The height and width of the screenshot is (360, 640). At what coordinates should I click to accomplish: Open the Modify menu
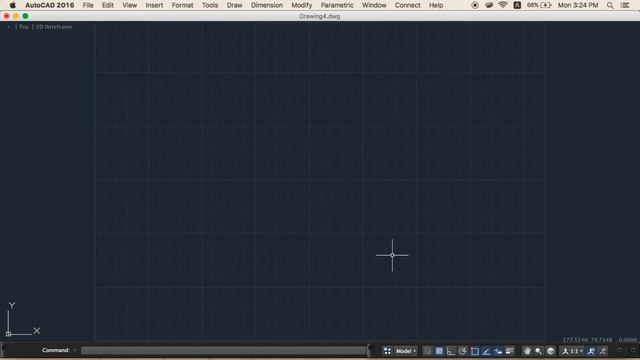tap(302, 5)
